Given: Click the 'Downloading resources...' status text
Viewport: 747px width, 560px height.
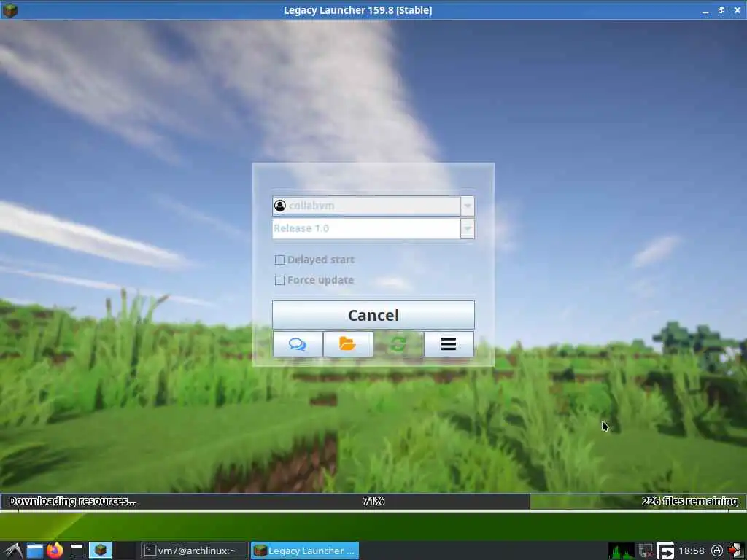Looking at the screenshot, I should 72,501.
